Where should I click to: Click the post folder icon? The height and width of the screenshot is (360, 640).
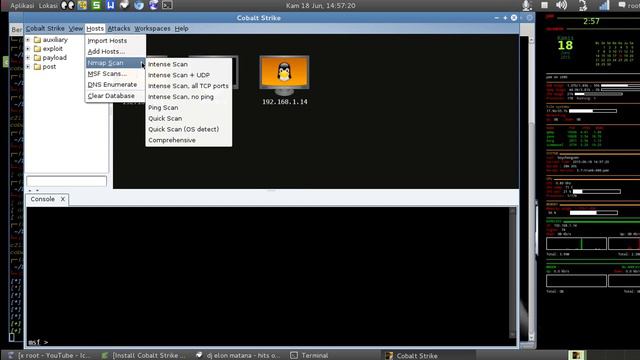click(38, 67)
